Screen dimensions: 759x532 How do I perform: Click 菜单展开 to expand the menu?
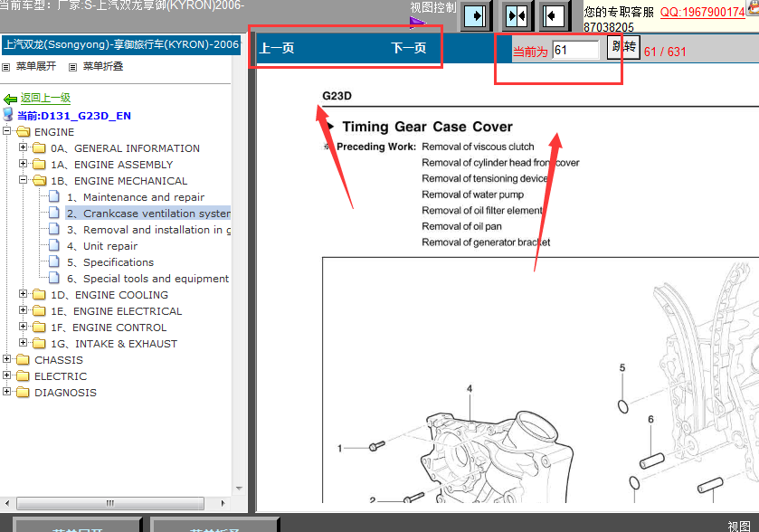point(36,66)
